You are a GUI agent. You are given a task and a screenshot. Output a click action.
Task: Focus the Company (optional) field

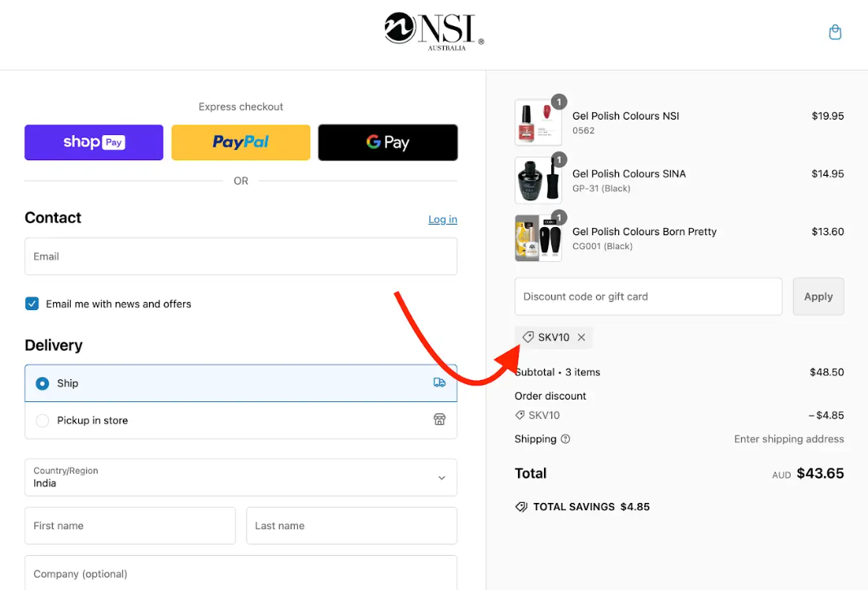pyautogui.click(x=241, y=574)
